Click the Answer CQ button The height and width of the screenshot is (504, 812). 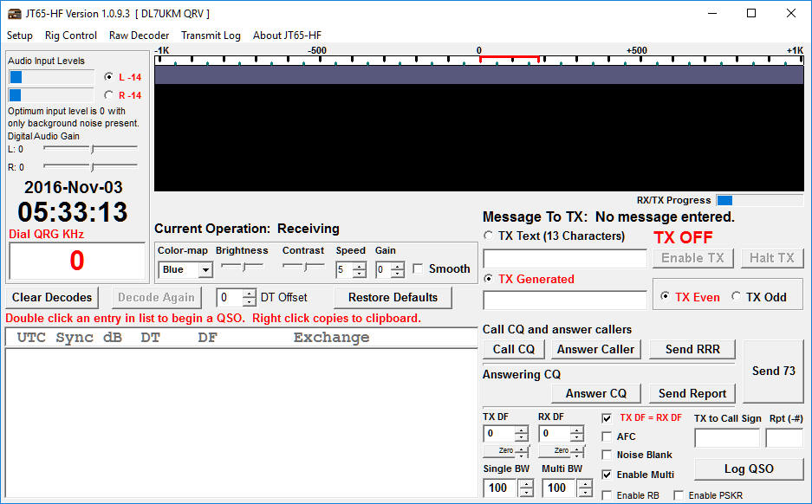click(x=596, y=394)
